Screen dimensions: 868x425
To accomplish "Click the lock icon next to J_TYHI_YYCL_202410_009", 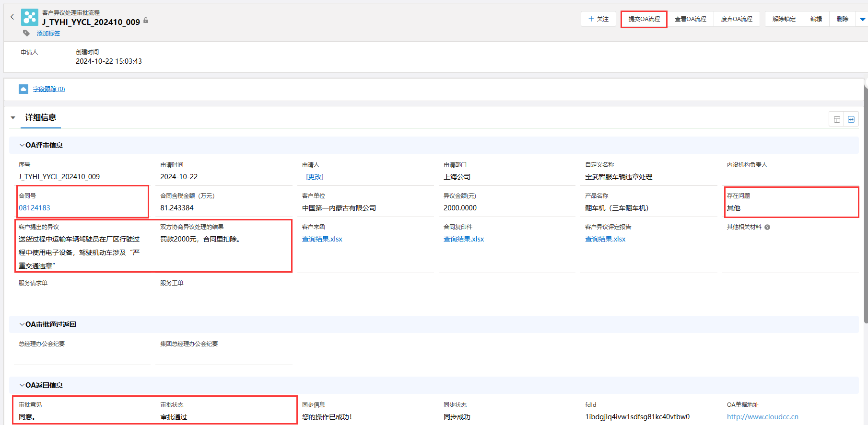I will pyautogui.click(x=146, y=21).
